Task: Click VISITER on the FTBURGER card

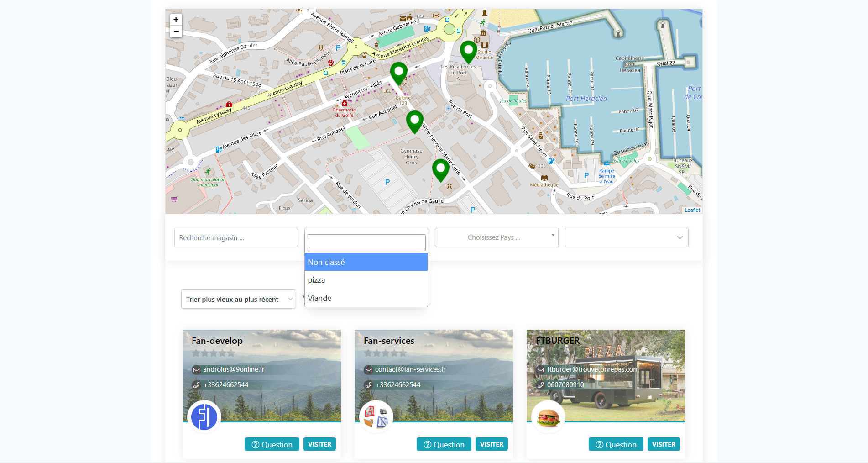Action: coord(664,444)
